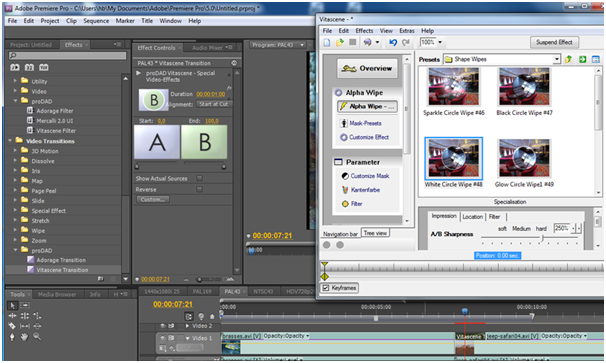Click the presets layout view icon
Image resolution: width=606 pixels, height=363 pixels.
pyautogui.click(x=596, y=59)
